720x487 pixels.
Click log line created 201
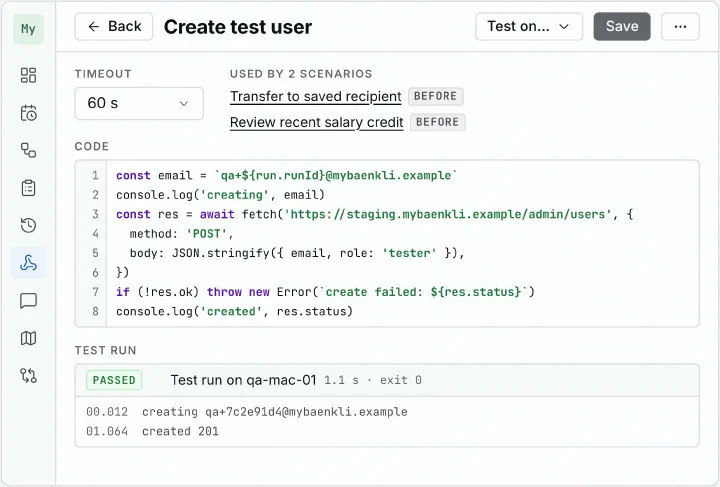180,431
